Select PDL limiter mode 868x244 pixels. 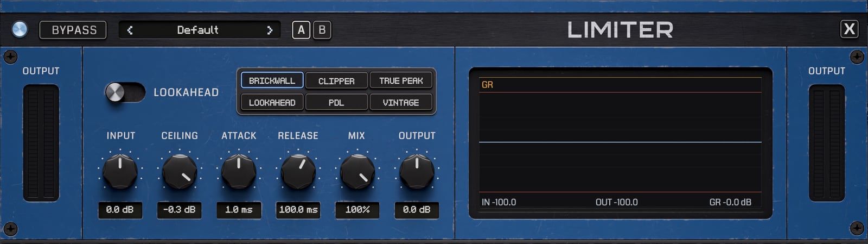click(x=336, y=102)
